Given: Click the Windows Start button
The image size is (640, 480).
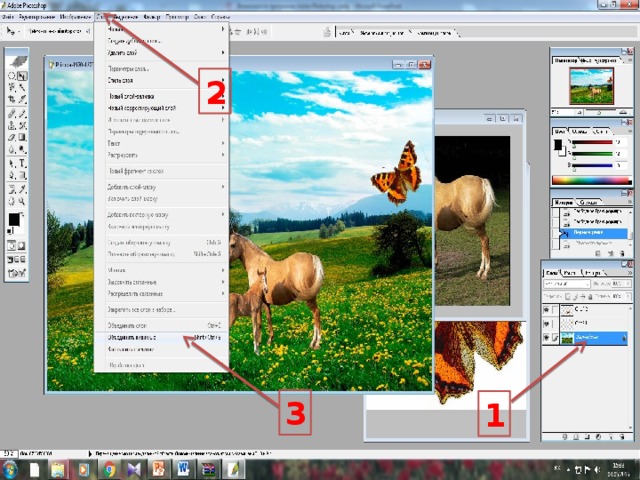Looking at the screenshot, I should pos(11,468).
